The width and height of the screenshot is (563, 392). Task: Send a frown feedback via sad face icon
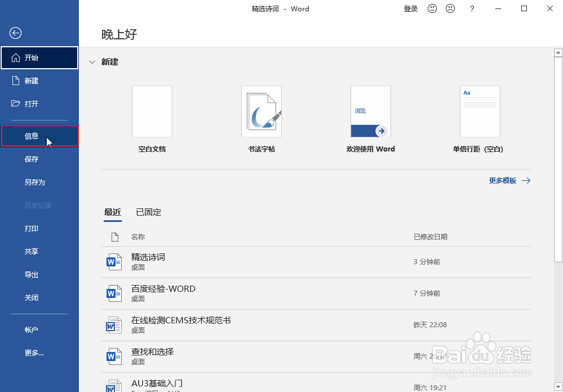pyautogui.click(x=450, y=8)
